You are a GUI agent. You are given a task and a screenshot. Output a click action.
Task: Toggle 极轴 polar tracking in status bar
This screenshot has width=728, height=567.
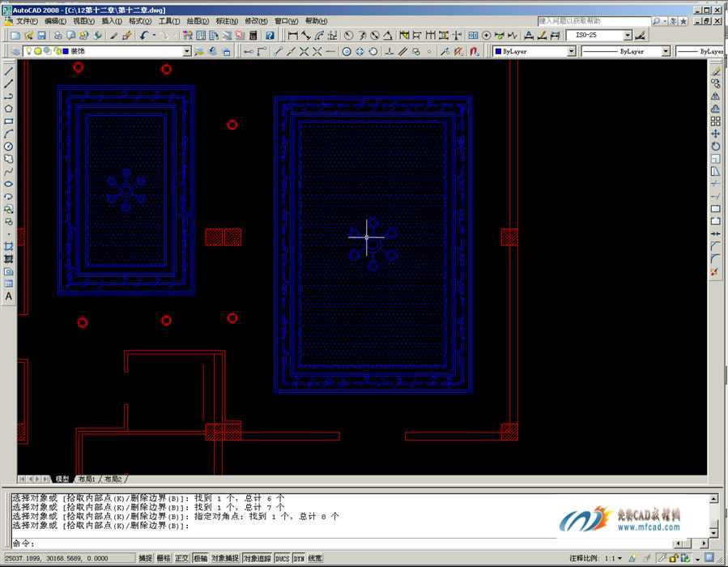200,558
